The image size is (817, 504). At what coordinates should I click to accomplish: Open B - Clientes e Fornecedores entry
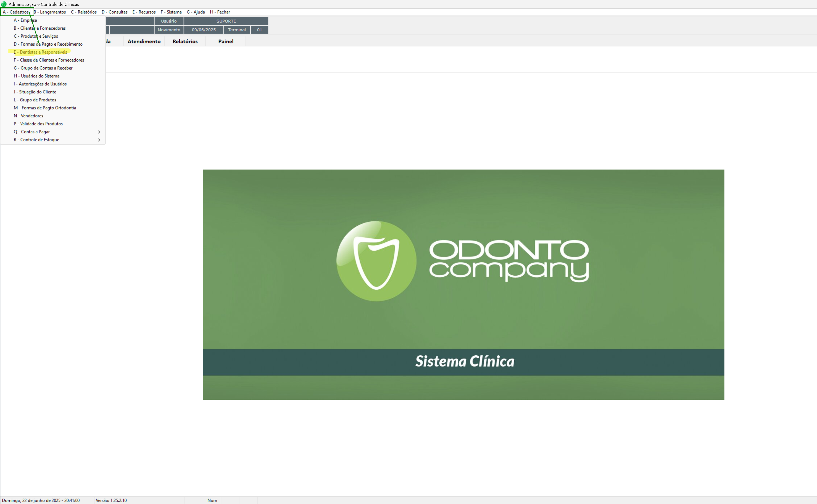40,28
